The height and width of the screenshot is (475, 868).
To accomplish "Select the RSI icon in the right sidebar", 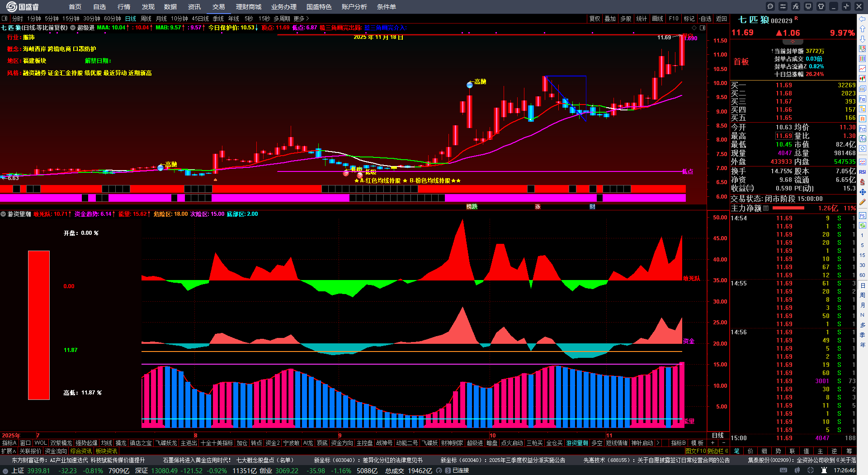I will (863, 172).
